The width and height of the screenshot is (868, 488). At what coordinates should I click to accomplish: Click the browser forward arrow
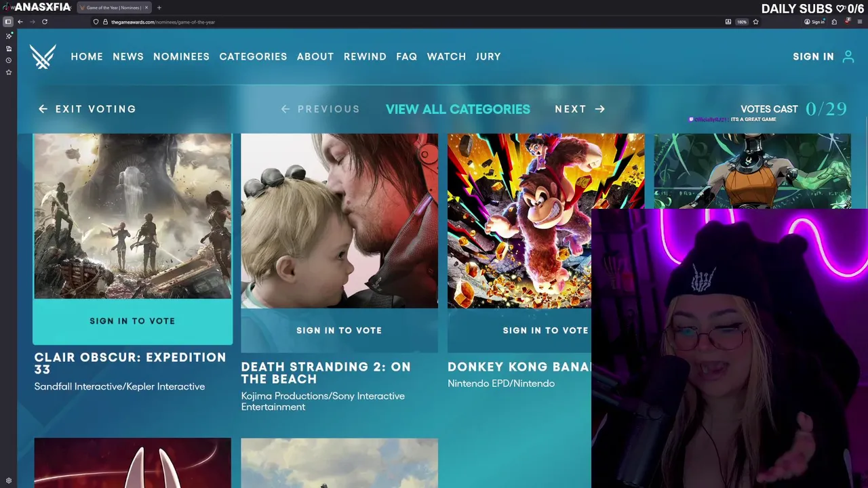(32, 22)
